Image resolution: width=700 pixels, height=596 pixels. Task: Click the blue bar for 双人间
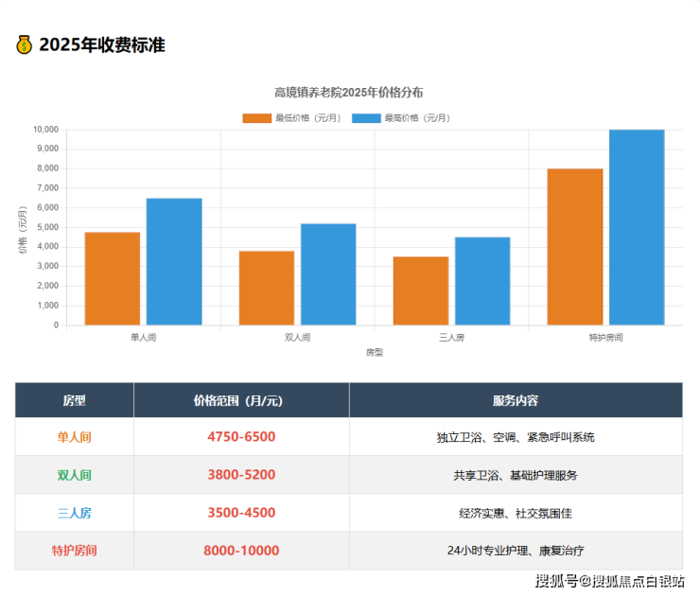tap(328, 274)
